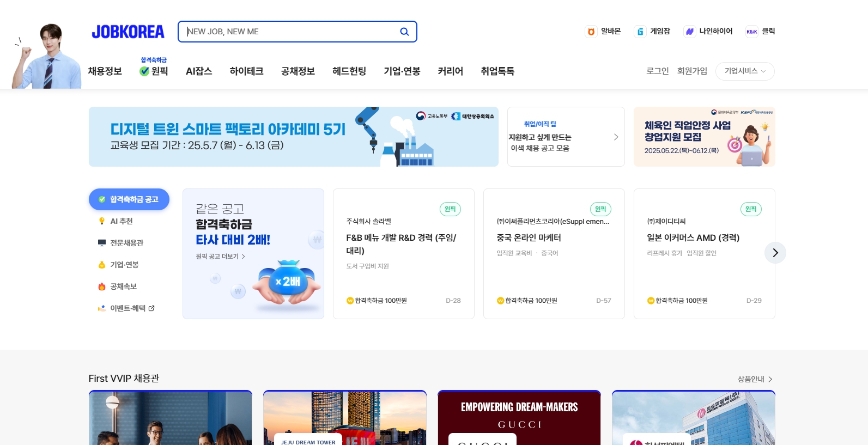Open the 공채정보 menu
The height and width of the screenshot is (445, 868).
(x=298, y=71)
